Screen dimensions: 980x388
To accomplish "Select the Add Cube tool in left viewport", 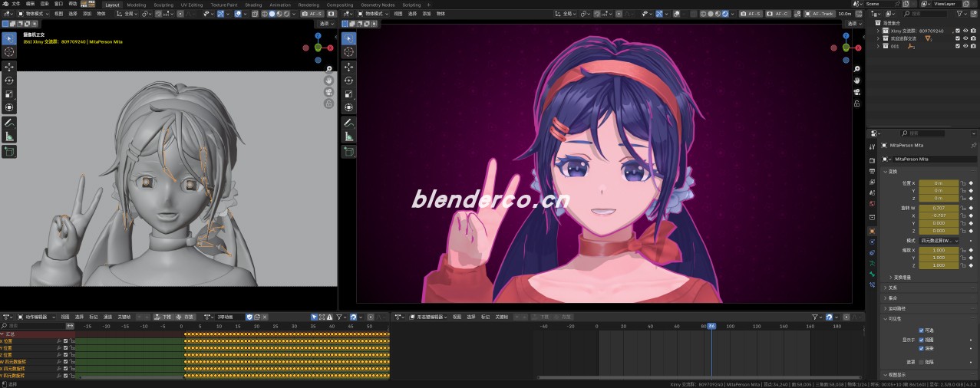I will click(x=9, y=152).
